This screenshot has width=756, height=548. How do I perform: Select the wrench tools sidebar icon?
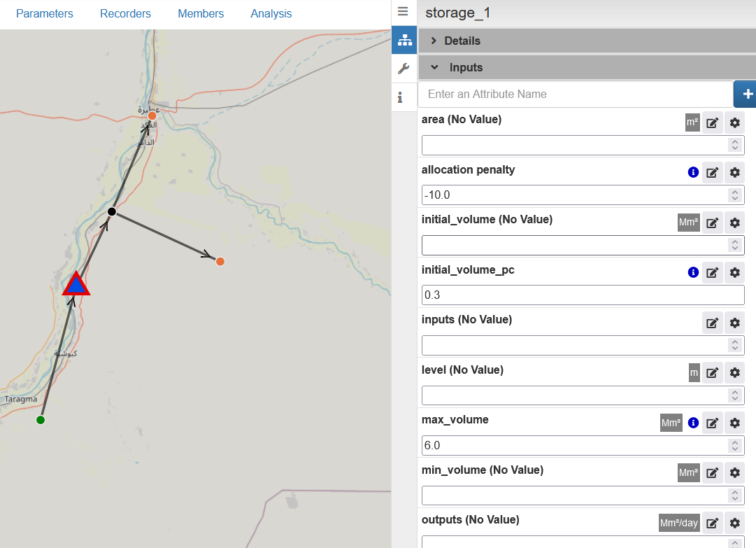404,69
